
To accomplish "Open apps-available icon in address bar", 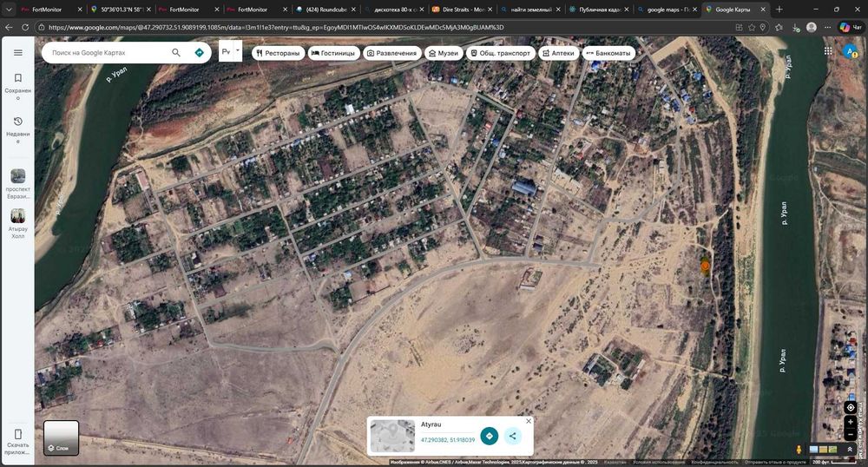I will [739, 27].
